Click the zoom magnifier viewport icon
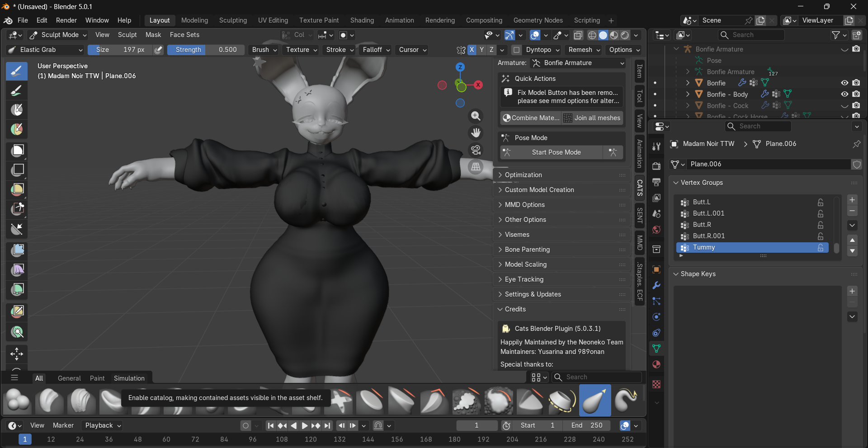This screenshot has width=868, height=448. pos(476,116)
